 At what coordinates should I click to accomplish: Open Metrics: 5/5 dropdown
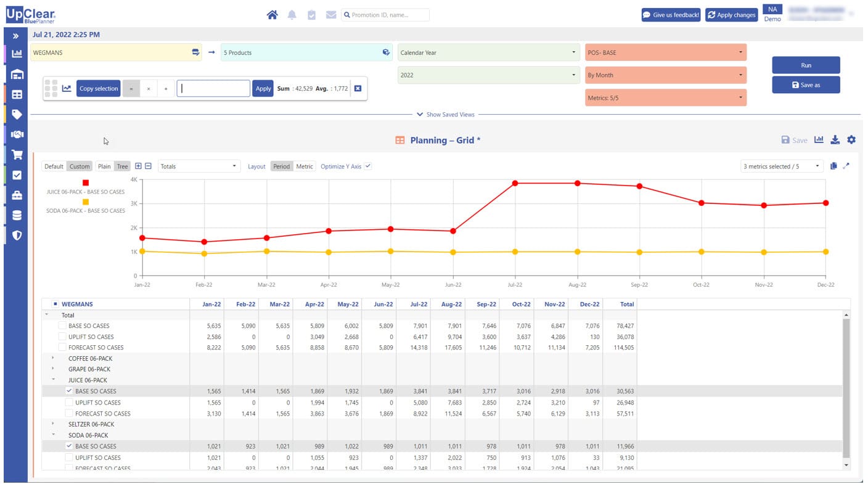[x=666, y=97]
